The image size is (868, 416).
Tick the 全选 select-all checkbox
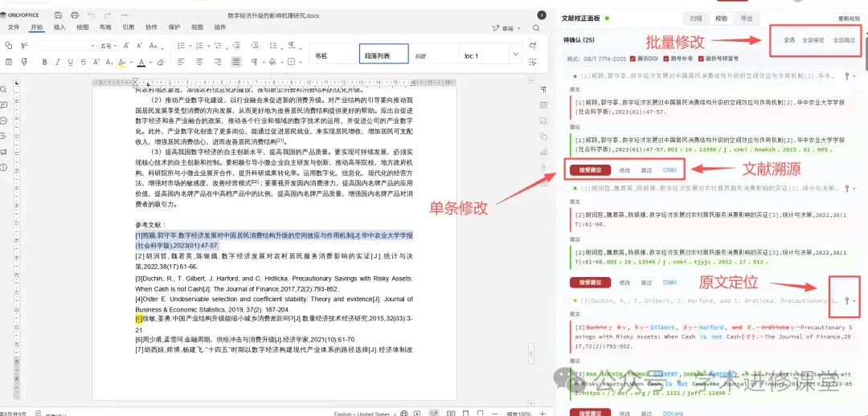(x=780, y=40)
